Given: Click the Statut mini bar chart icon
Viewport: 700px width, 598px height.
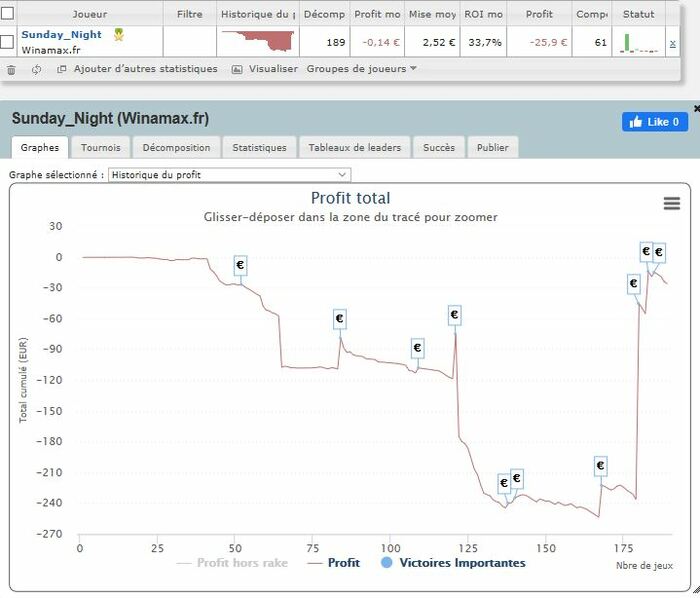Looking at the screenshot, I should click(x=638, y=42).
